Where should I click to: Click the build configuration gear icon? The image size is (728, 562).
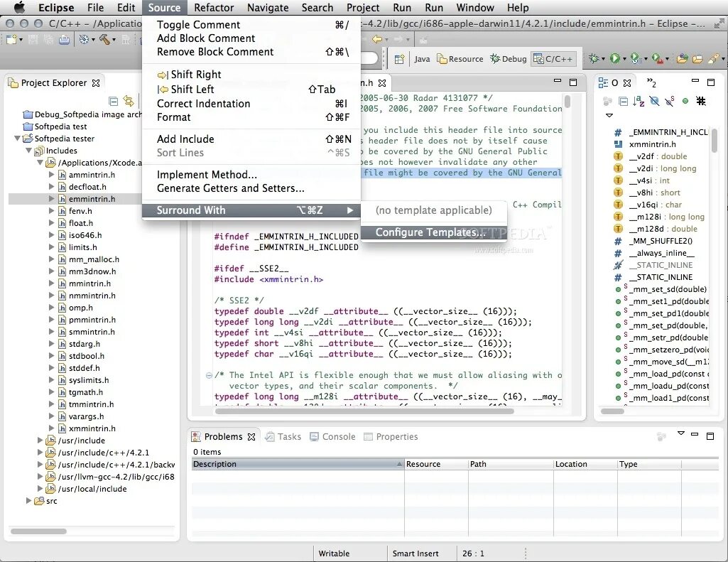tap(84, 40)
